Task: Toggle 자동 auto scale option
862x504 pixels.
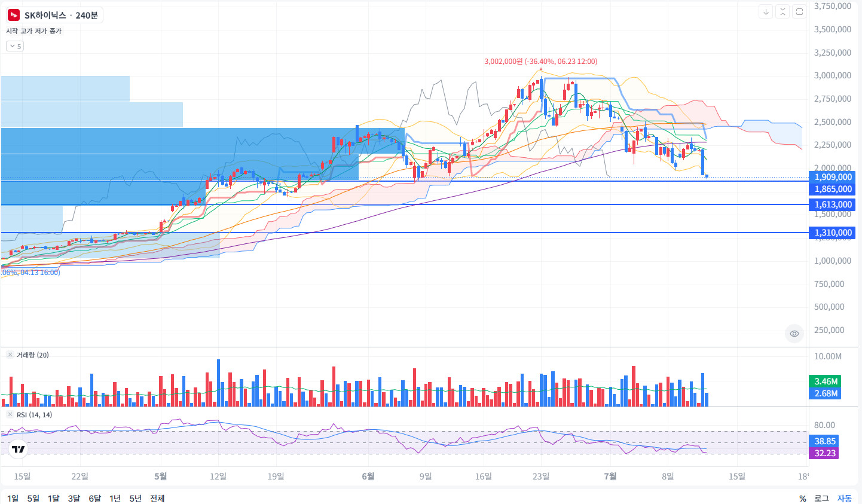Action: (844, 498)
